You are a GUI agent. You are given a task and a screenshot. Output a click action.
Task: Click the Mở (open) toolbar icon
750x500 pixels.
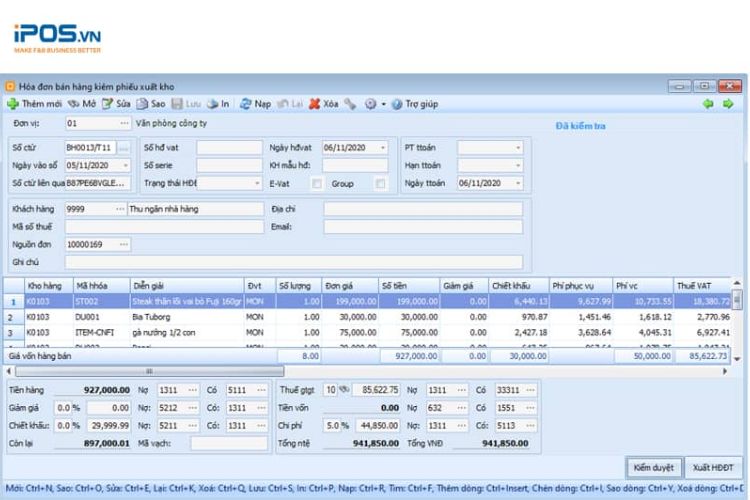74,103
